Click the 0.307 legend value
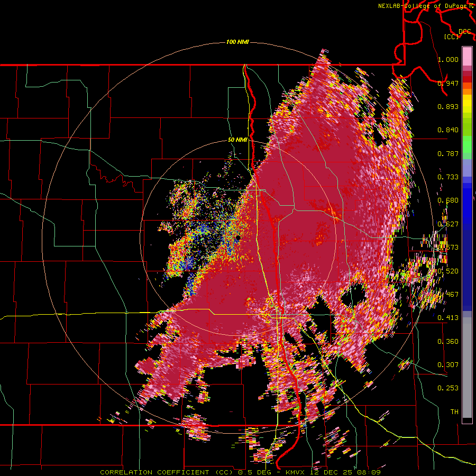 [448, 365]
